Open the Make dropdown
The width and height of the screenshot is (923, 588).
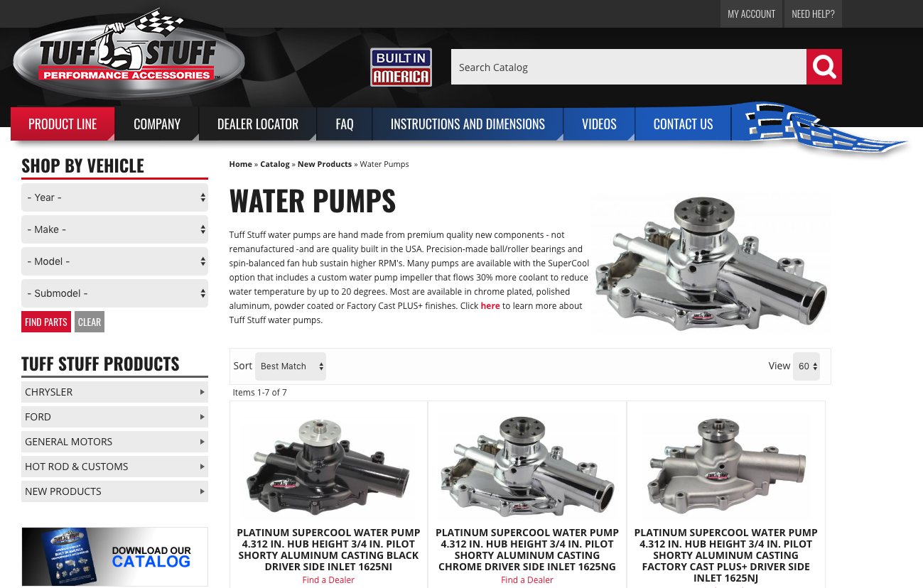(x=114, y=229)
